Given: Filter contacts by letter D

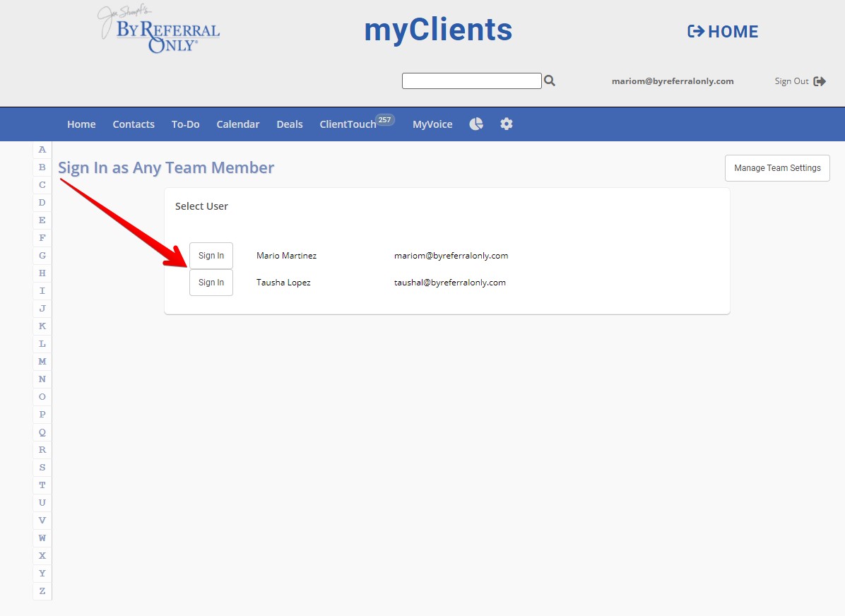Looking at the screenshot, I should [42, 203].
